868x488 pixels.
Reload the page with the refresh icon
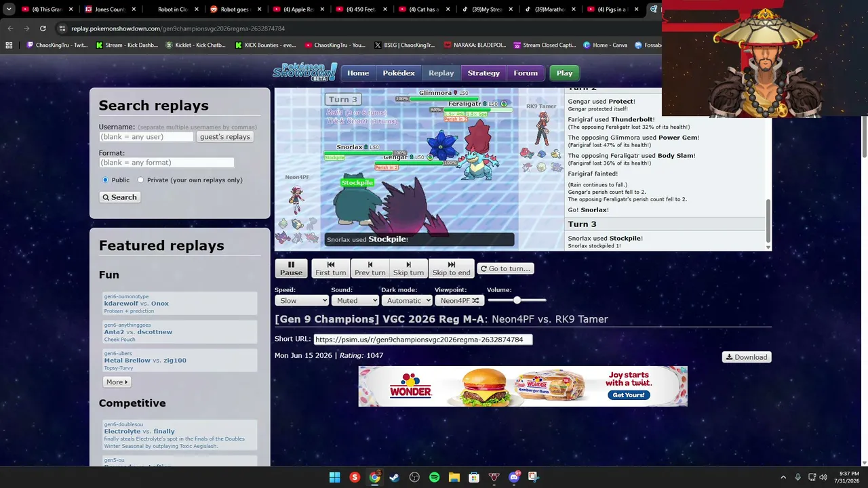[x=43, y=28]
